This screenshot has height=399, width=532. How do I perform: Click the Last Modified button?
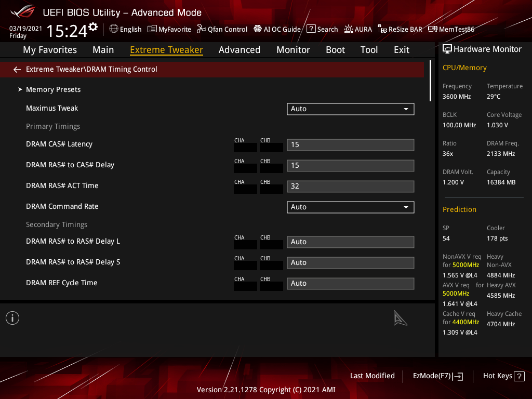click(372, 376)
